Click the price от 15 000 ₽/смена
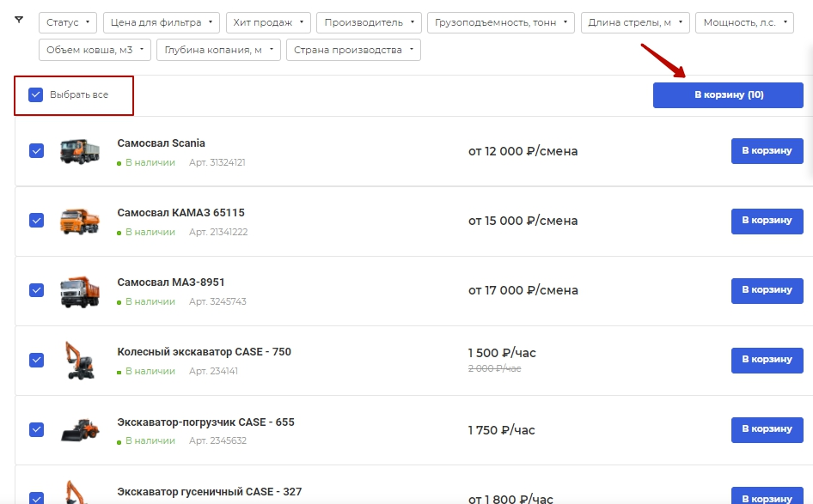 523,221
